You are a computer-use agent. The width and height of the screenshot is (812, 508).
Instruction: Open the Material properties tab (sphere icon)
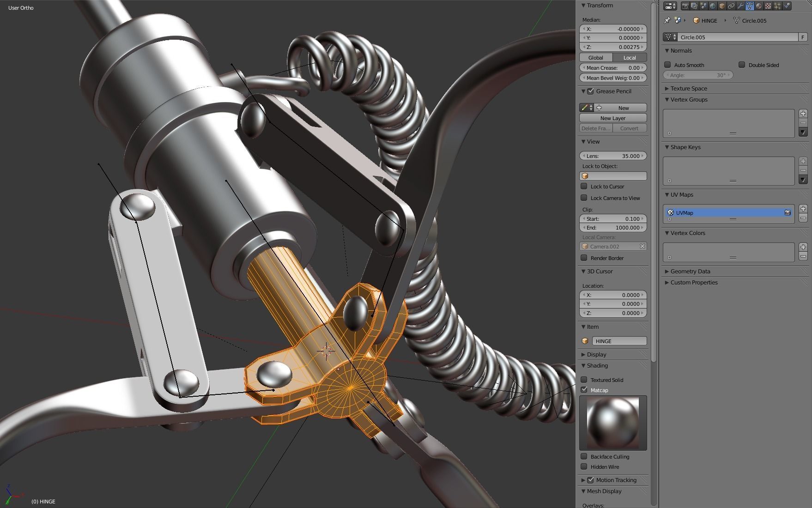click(x=759, y=6)
